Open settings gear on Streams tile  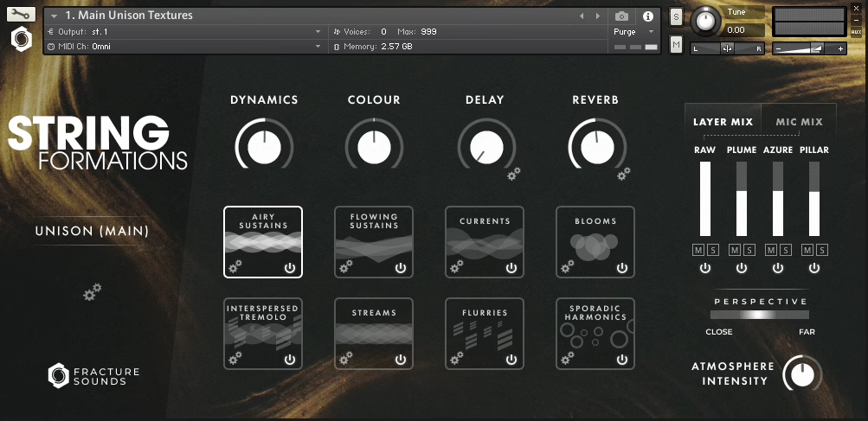346,358
